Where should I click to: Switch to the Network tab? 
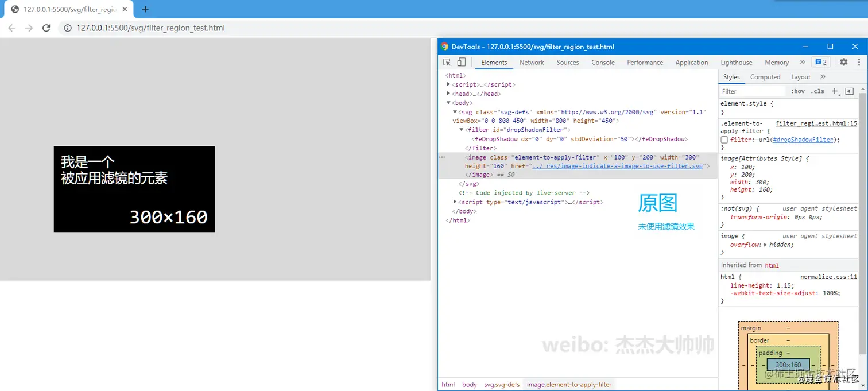tap(532, 63)
